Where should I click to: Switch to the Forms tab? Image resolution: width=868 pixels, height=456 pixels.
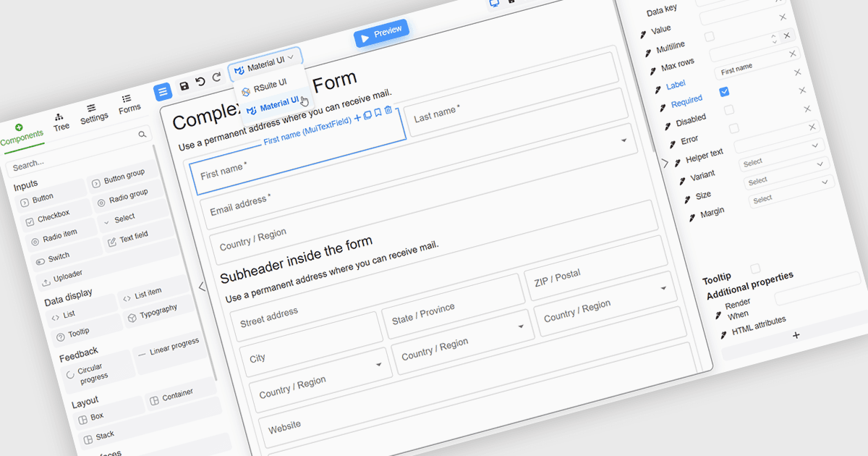coord(129,104)
